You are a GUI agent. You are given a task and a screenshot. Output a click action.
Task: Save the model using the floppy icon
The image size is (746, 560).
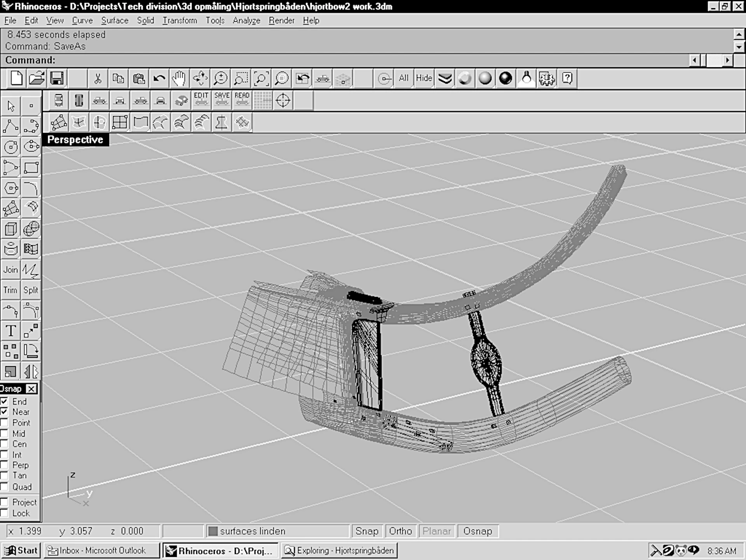click(x=57, y=79)
